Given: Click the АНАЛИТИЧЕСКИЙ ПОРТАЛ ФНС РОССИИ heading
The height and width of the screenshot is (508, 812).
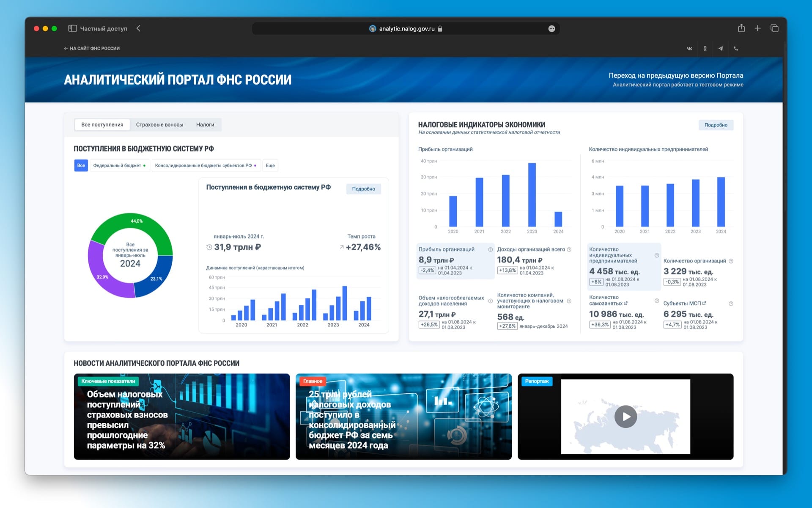Looking at the screenshot, I should click(178, 80).
